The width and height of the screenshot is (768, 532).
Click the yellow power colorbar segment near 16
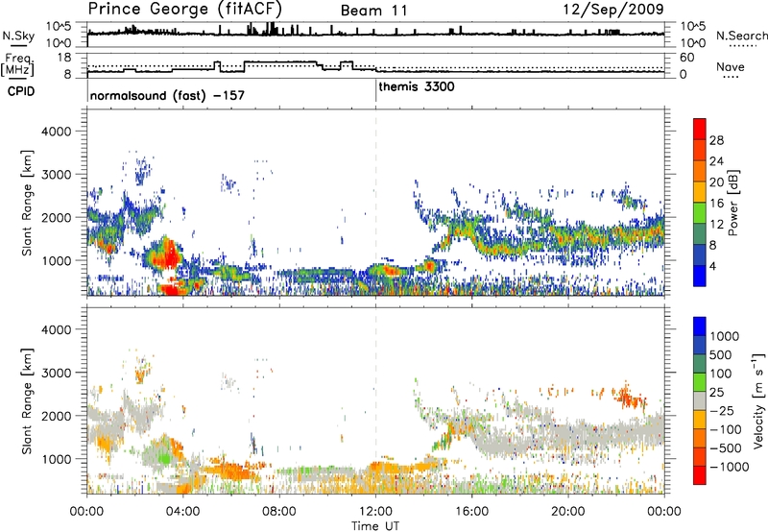pyautogui.click(x=700, y=191)
